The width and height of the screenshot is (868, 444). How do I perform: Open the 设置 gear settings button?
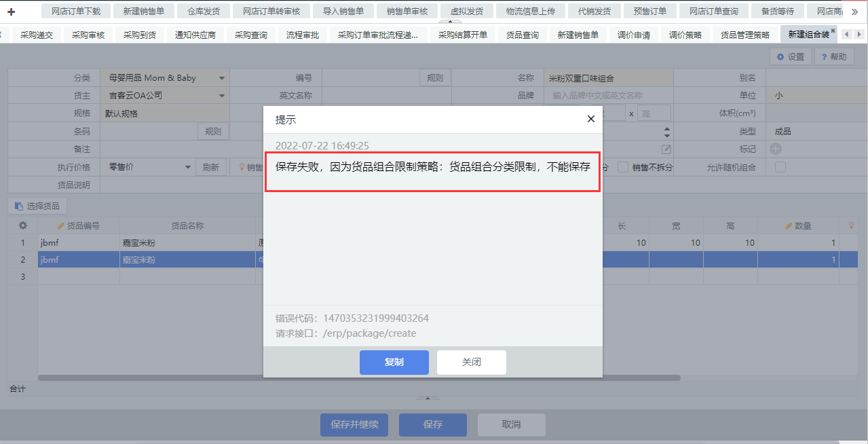tap(790, 57)
